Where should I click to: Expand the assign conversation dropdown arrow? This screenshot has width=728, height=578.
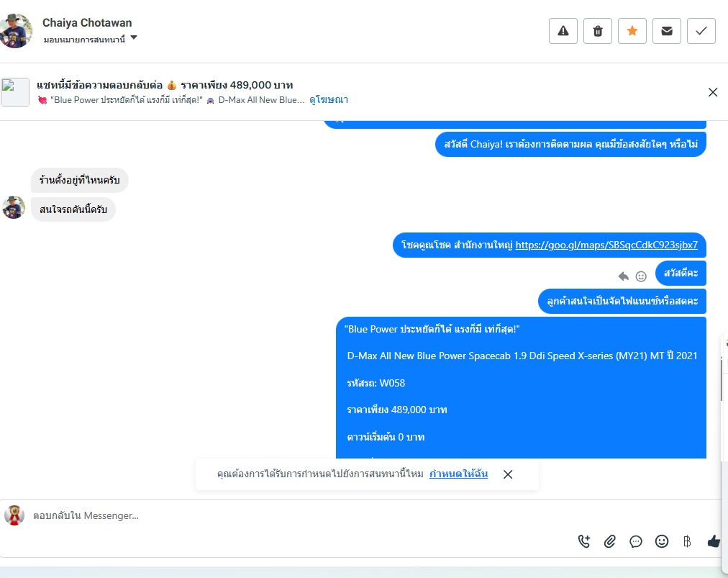click(134, 37)
